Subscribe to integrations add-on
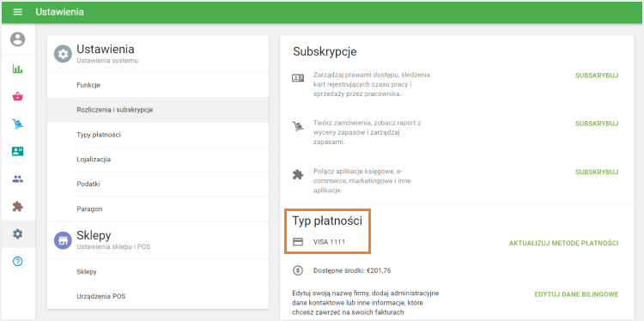The width and height of the screenshot is (644, 321). (x=597, y=172)
